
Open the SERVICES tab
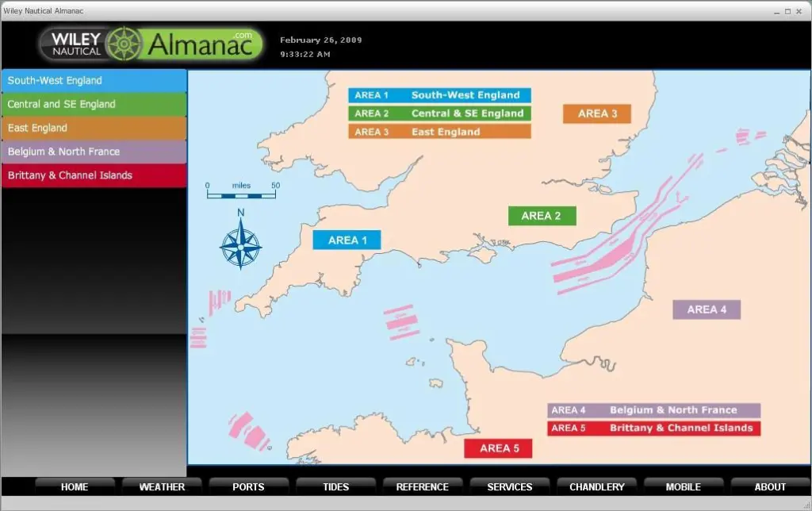coord(510,486)
